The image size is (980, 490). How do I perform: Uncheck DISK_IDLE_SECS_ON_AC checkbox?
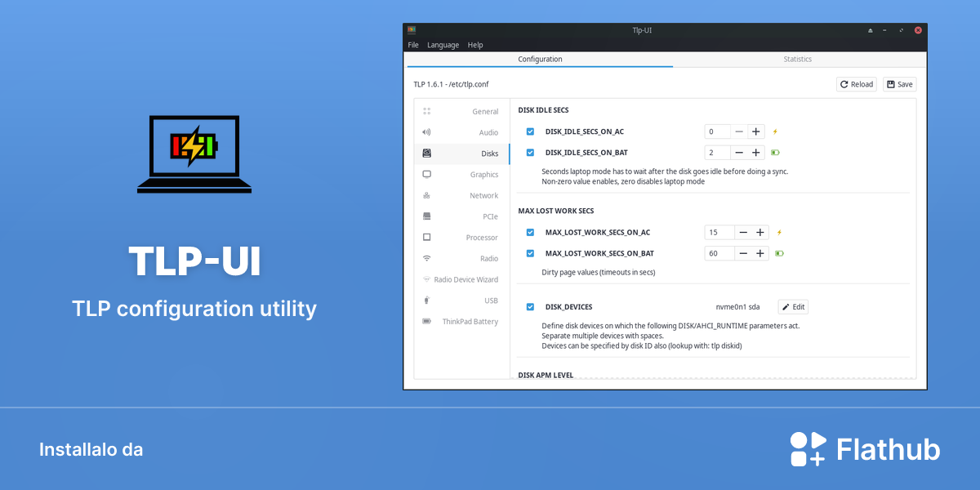530,131
